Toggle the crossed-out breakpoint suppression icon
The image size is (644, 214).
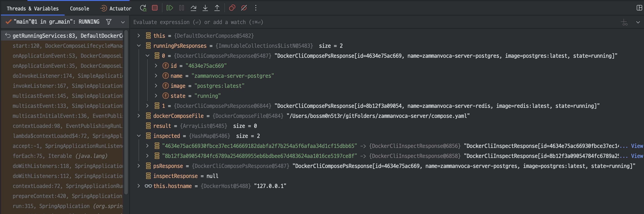pos(244,8)
